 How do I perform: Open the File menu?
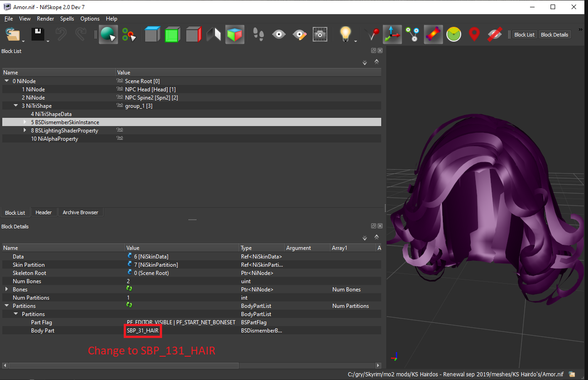point(9,19)
